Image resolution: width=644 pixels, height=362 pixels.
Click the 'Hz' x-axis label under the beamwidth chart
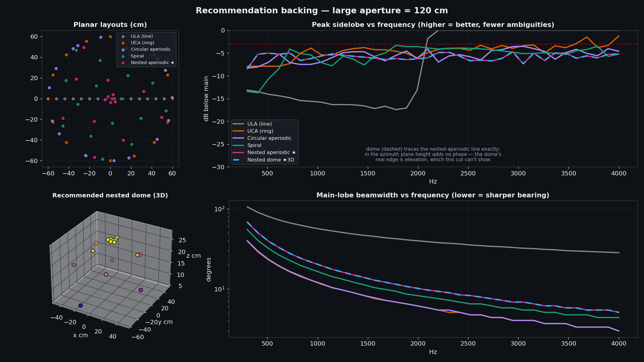(x=433, y=352)
